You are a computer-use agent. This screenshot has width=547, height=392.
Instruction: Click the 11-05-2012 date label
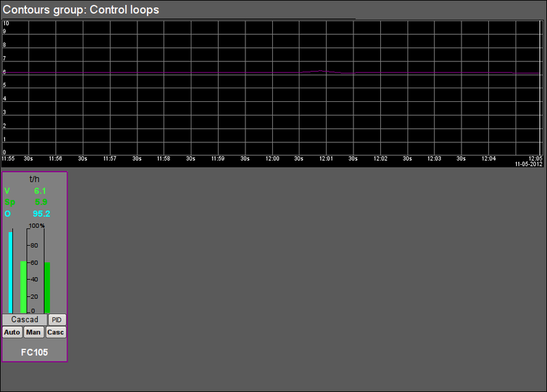pos(529,164)
